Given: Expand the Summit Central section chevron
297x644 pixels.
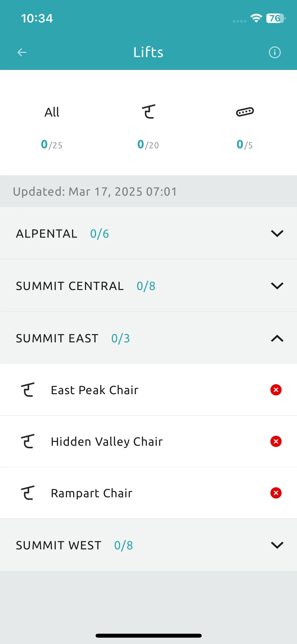Looking at the screenshot, I should tap(277, 286).
